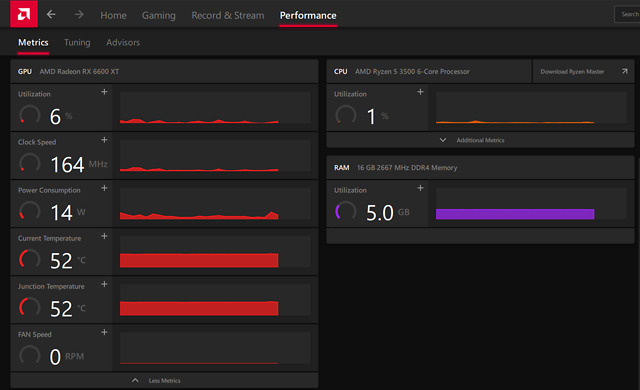
Task: Expand CPU Additional Metrics
Action: pos(480,140)
